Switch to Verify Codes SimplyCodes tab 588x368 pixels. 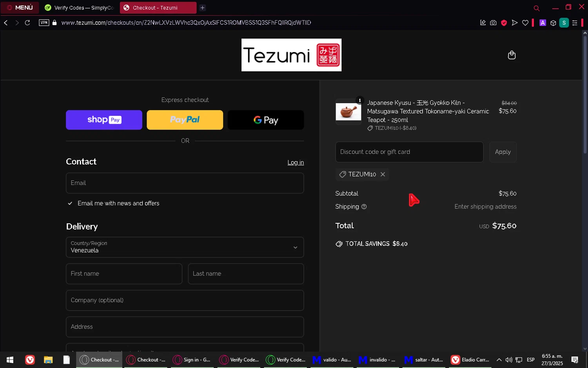pos(79,7)
